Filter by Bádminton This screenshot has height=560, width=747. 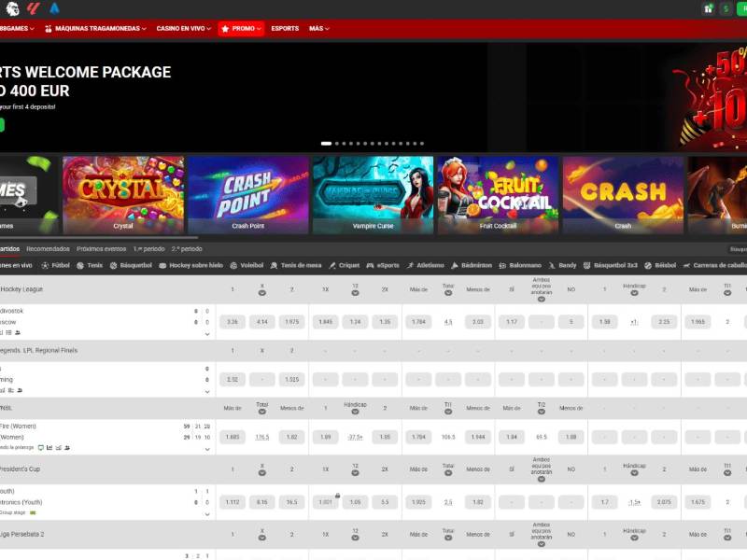pos(472,266)
